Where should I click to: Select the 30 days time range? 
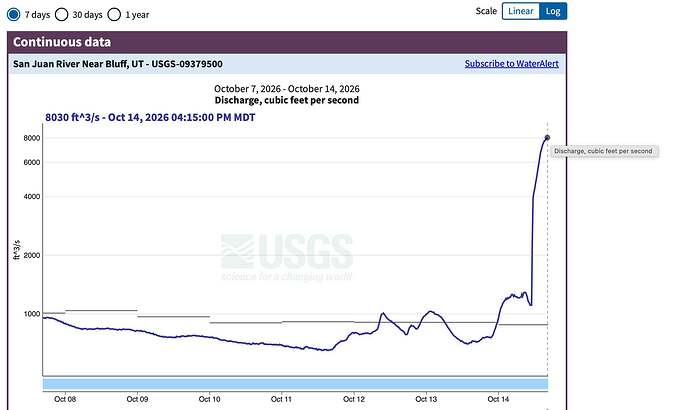62,15
